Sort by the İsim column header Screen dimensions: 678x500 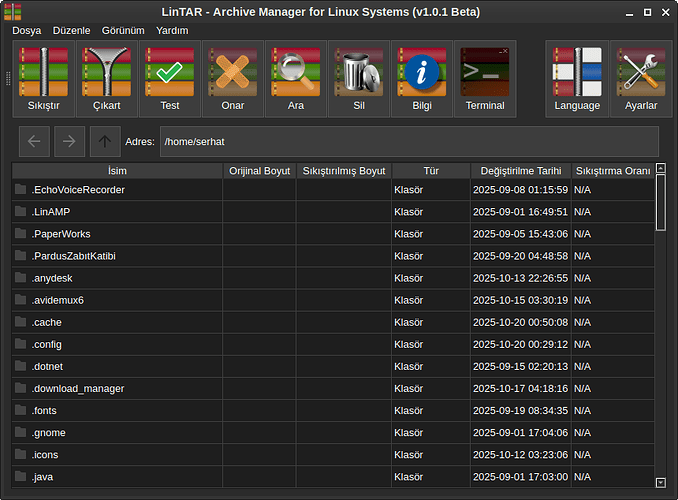click(117, 171)
